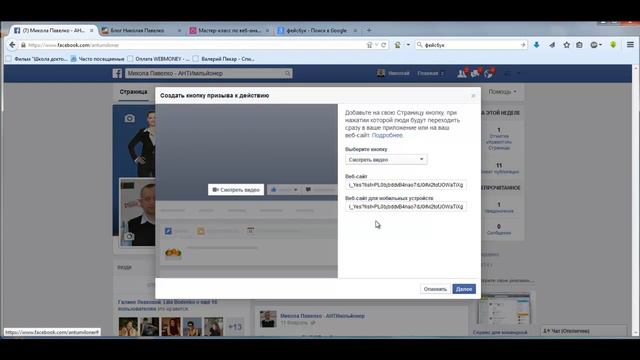Click the reload icon in the address bar
Viewport: 640px width, 360px height.
[383, 45]
